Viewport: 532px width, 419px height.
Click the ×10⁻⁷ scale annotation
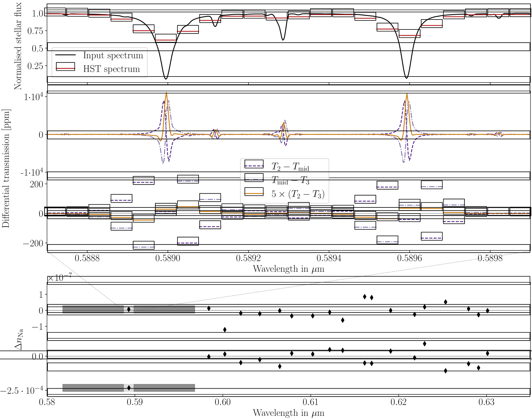(x=60, y=277)
